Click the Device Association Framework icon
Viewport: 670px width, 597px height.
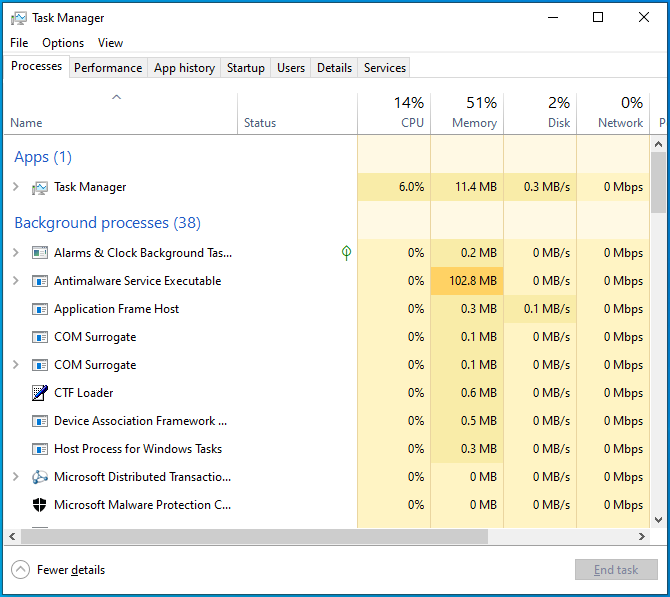pyautogui.click(x=40, y=421)
